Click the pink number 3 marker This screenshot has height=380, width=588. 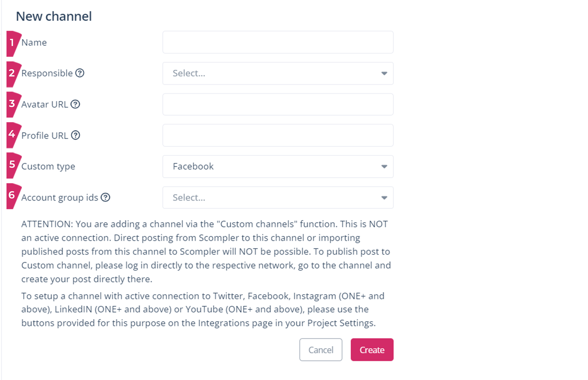(x=12, y=104)
